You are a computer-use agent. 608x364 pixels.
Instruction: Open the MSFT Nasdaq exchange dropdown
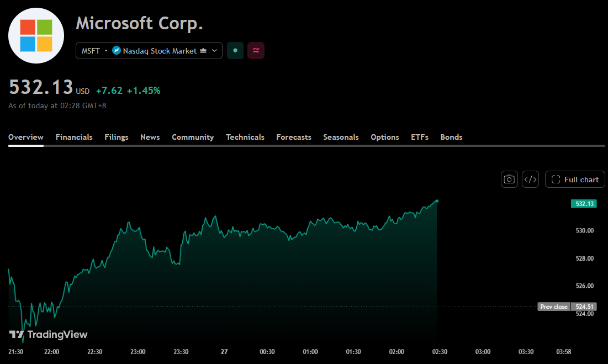click(x=149, y=50)
